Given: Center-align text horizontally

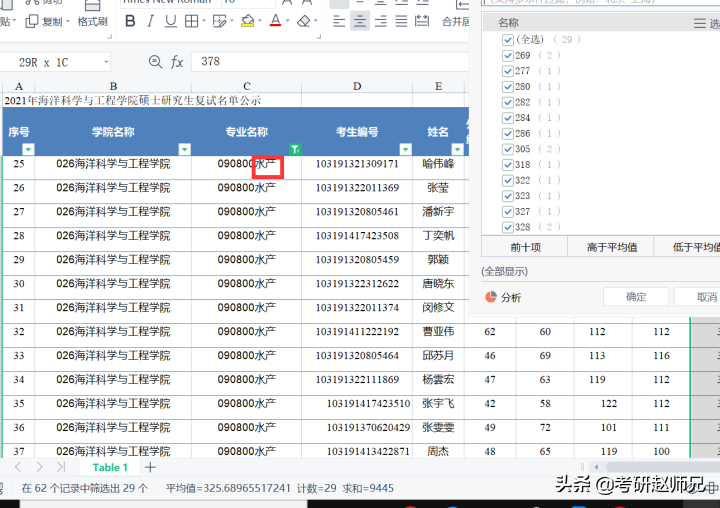Looking at the screenshot, I should click(360, 21).
